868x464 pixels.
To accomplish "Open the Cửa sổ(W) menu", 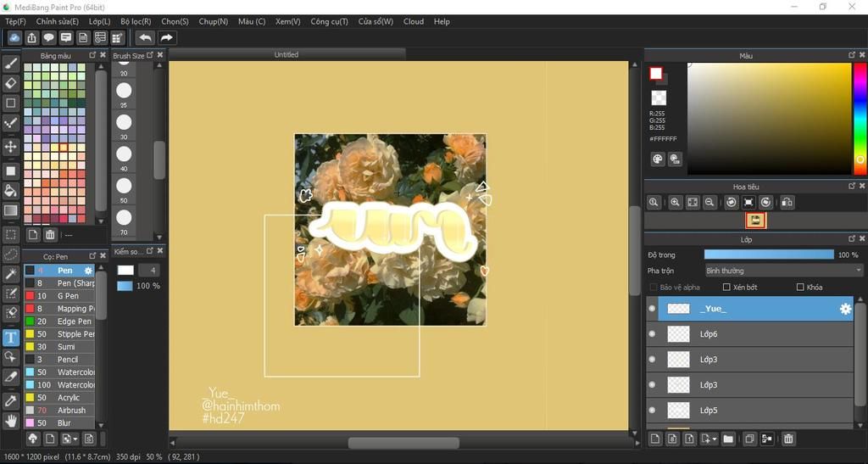I will point(376,21).
